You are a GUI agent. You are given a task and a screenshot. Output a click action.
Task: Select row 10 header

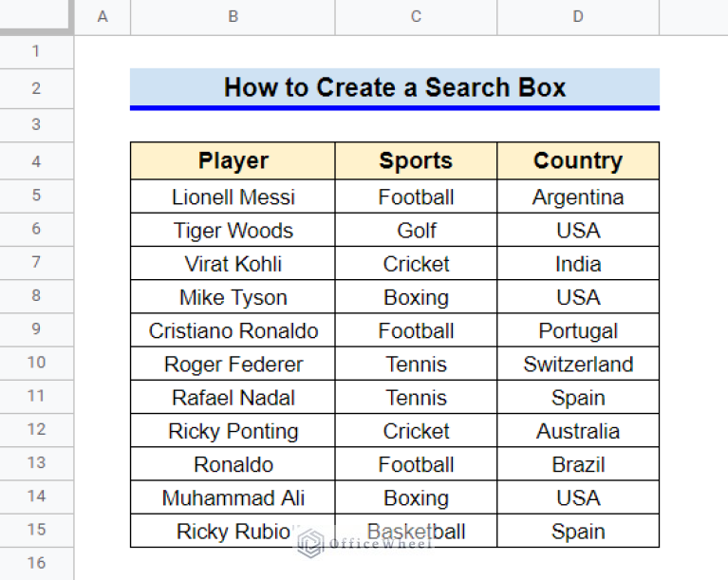[x=36, y=363]
